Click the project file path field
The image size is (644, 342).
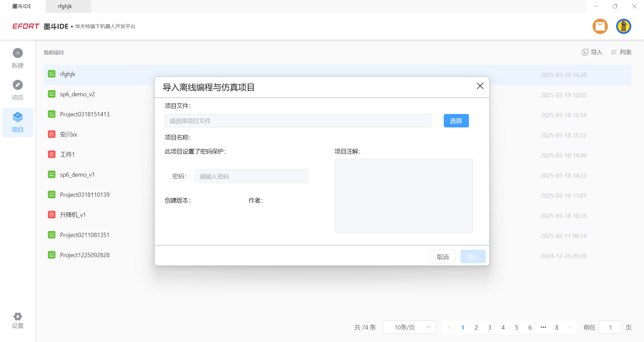(x=298, y=121)
